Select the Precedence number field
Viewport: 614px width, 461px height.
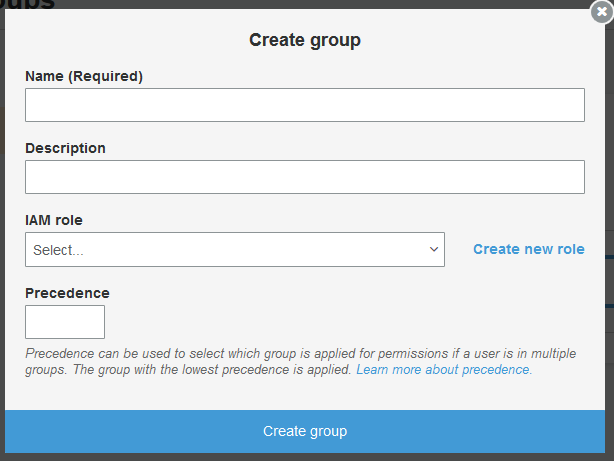(65, 322)
